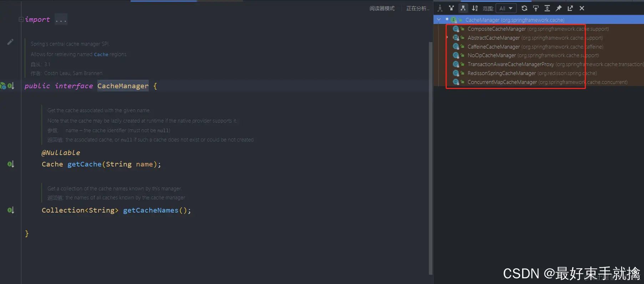Viewport: 644px width, 284px height.
Task: Collapse the CacheManager root node
Action: point(439,20)
